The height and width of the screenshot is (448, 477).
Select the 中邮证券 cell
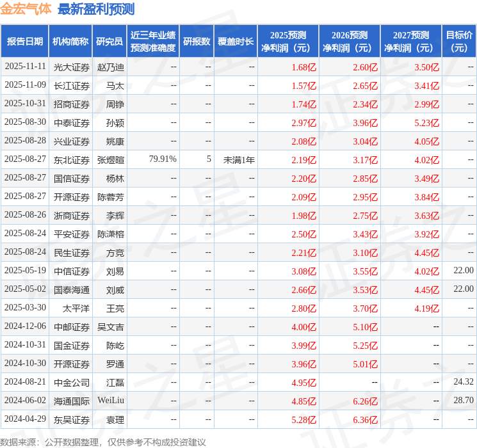[72, 327]
